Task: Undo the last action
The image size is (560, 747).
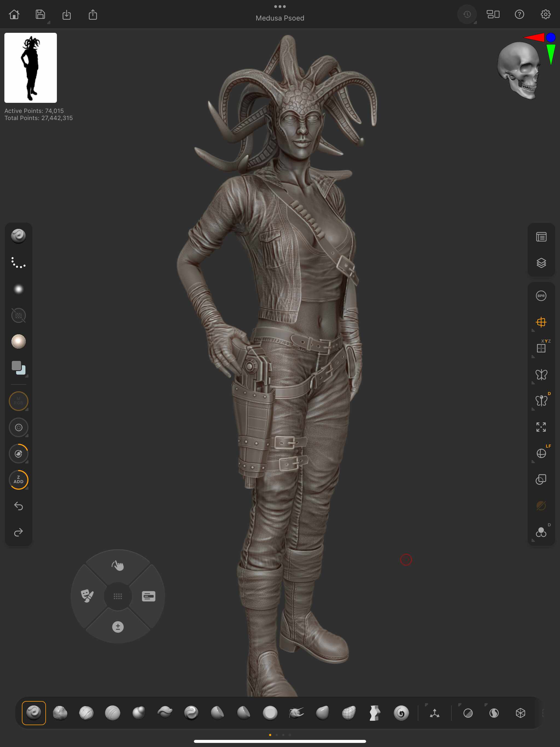Action: tap(19, 506)
